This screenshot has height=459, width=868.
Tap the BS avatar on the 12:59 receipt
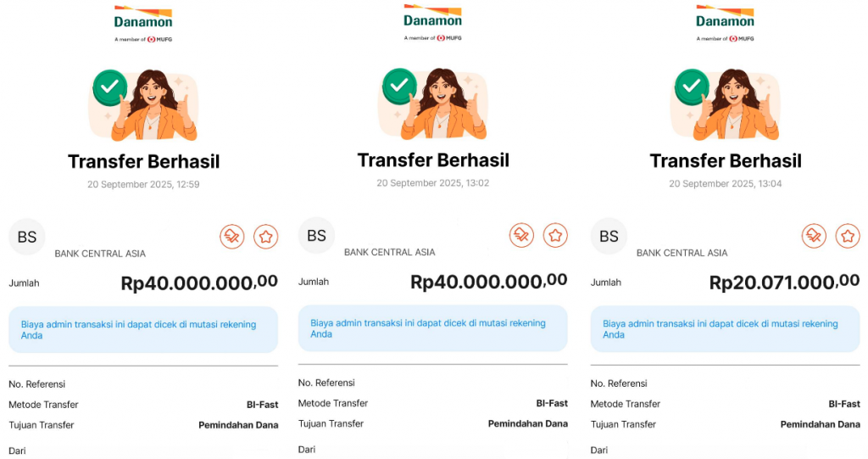pyautogui.click(x=27, y=237)
